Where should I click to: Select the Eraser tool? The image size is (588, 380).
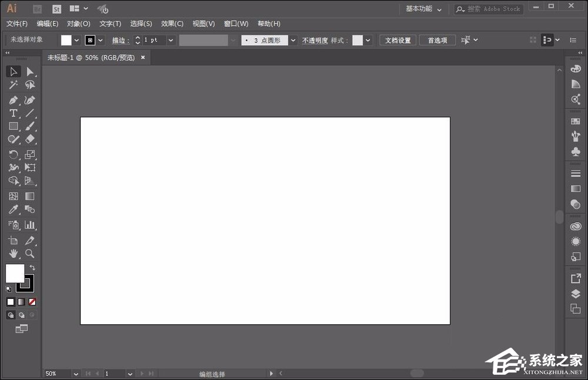(30, 140)
